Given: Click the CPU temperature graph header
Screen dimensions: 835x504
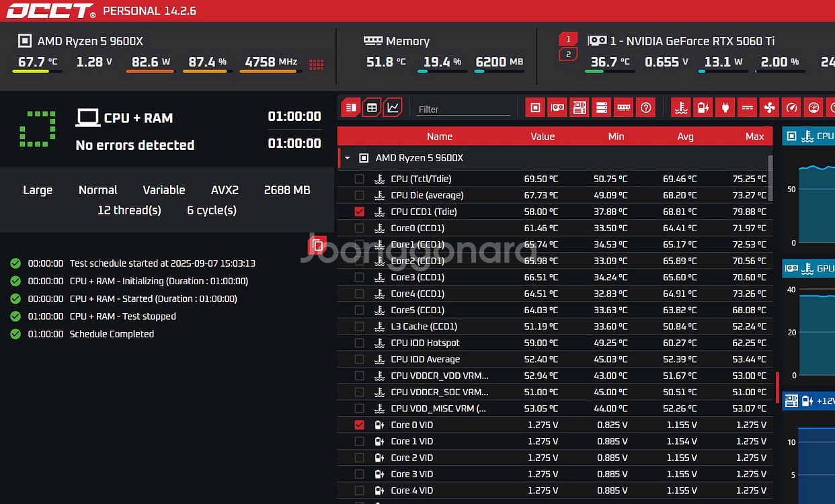Looking at the screenshot, I should [x=809, y=136].
